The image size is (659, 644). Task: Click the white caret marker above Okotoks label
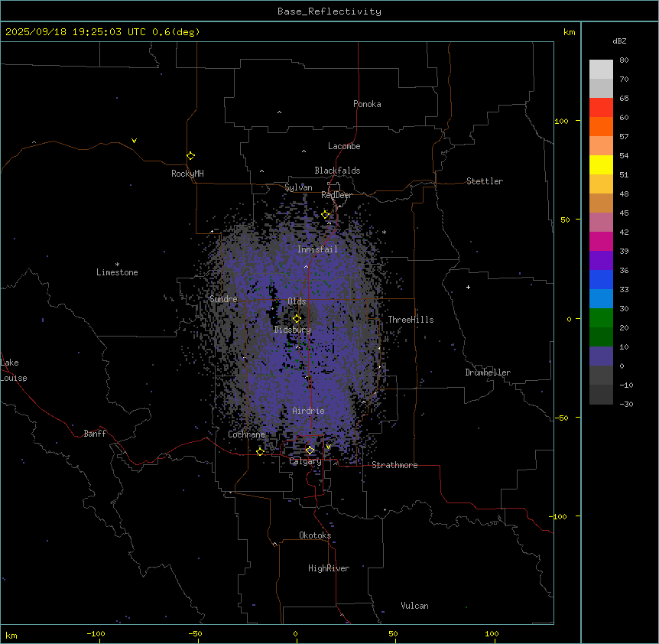274,544
